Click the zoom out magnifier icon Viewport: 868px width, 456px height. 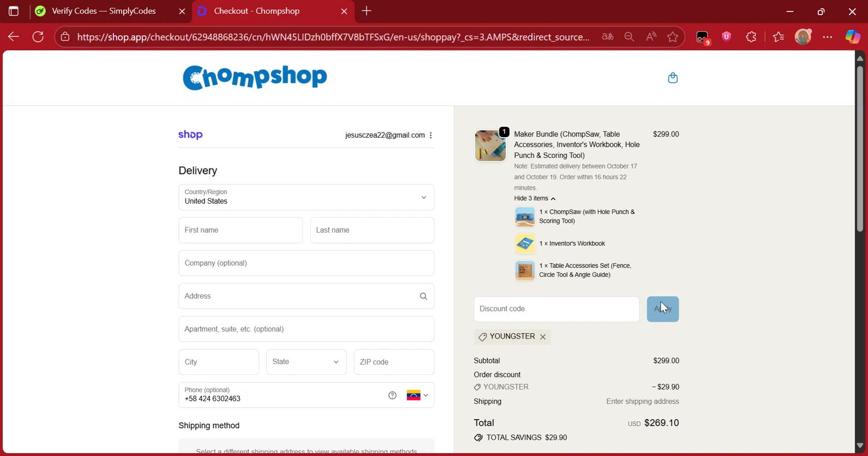(x=629, y=37)
